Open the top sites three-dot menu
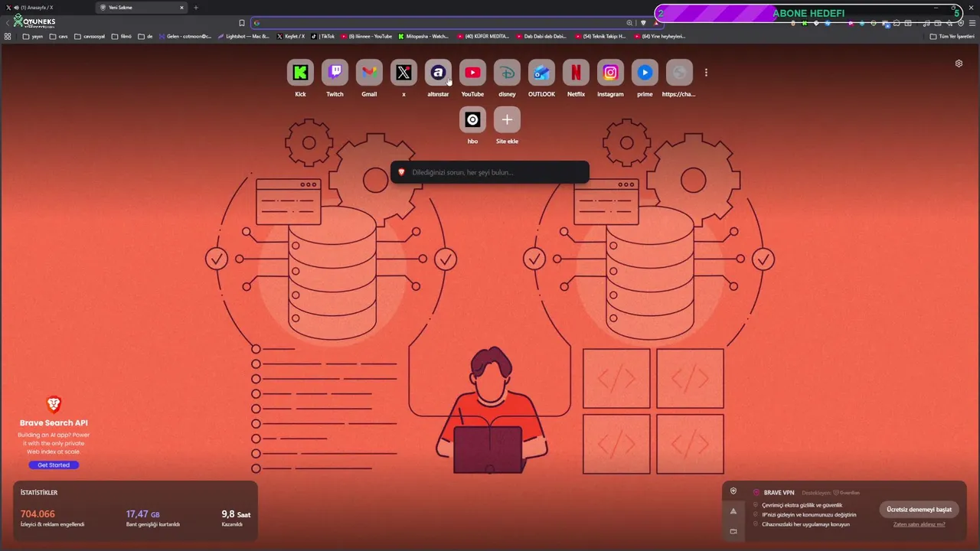 click(x=706, y=73)
